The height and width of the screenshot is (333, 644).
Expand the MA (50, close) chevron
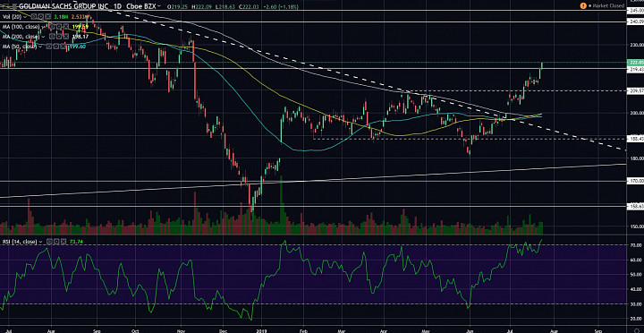pos(40,47)
